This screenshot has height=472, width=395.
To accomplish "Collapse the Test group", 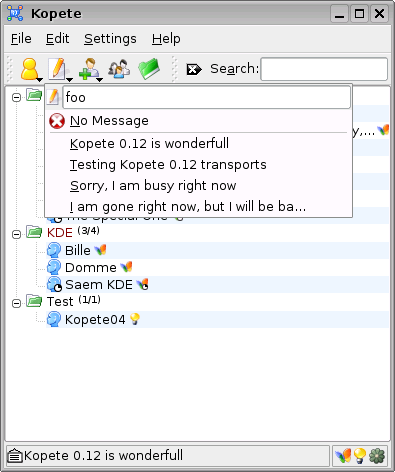I will (x=16, y=303).
